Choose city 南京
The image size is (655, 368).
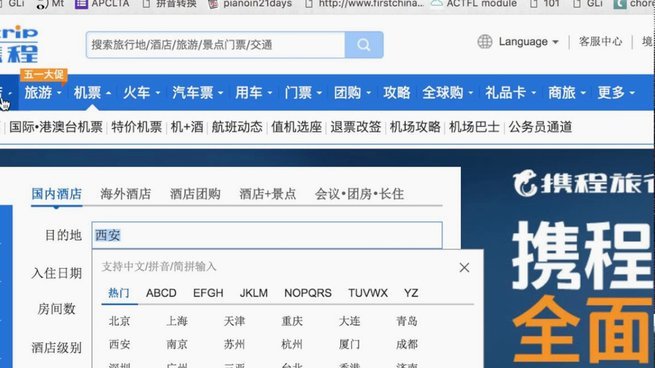[177, 345]
